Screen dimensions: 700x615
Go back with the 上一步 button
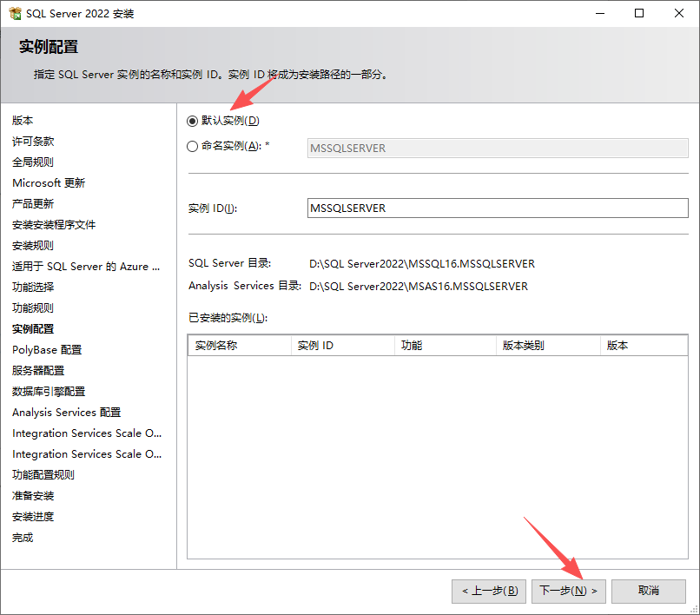(x=489, y=592)
